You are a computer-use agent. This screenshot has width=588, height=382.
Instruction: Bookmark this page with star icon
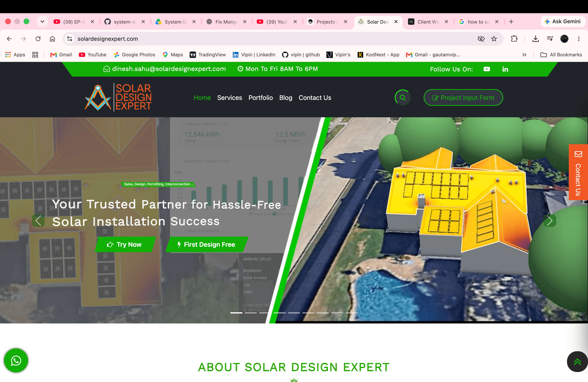[494, 39]
